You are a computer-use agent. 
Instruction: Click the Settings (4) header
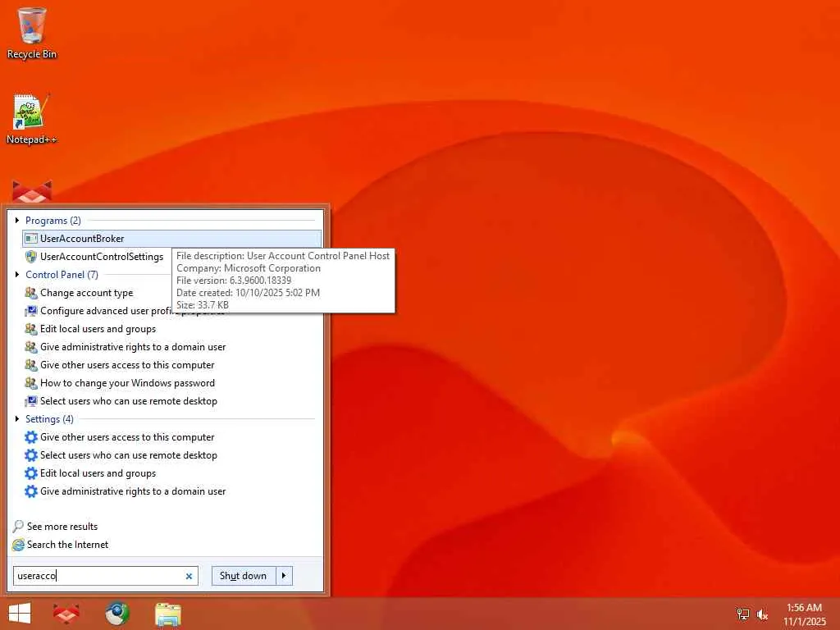coord(49,419)
